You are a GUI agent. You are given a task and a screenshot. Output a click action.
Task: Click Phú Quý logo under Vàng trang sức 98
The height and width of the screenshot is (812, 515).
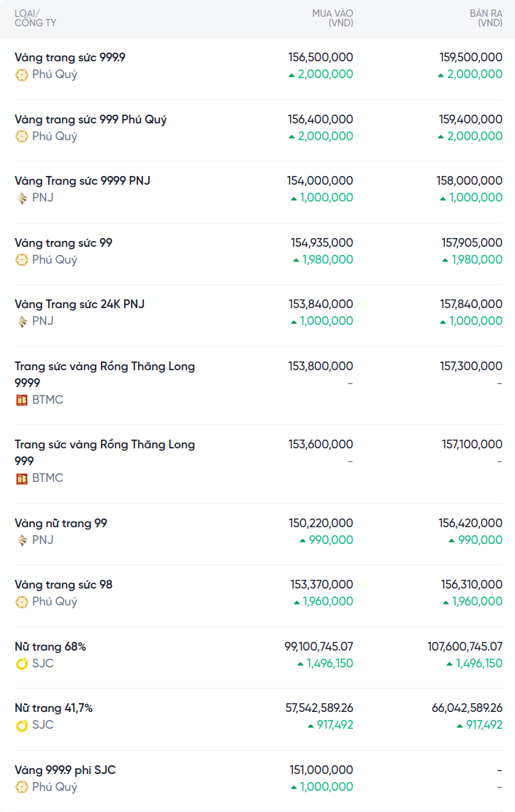22,602
